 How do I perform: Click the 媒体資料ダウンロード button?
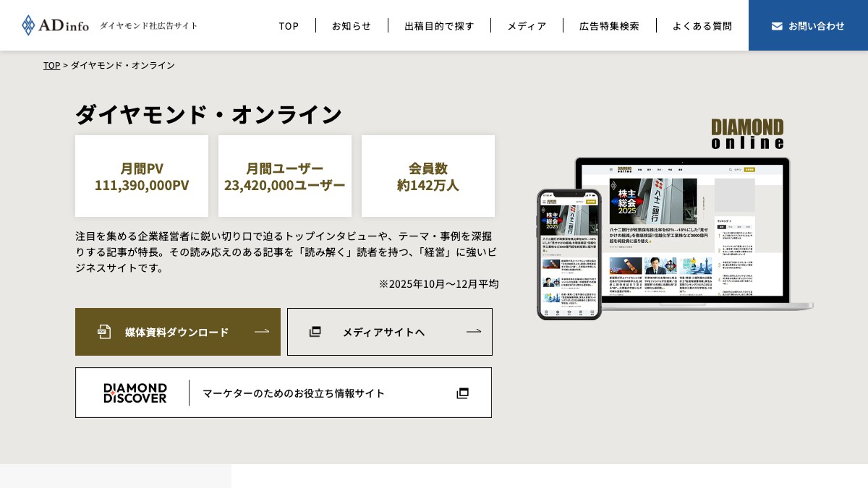(x=178, y=332)
